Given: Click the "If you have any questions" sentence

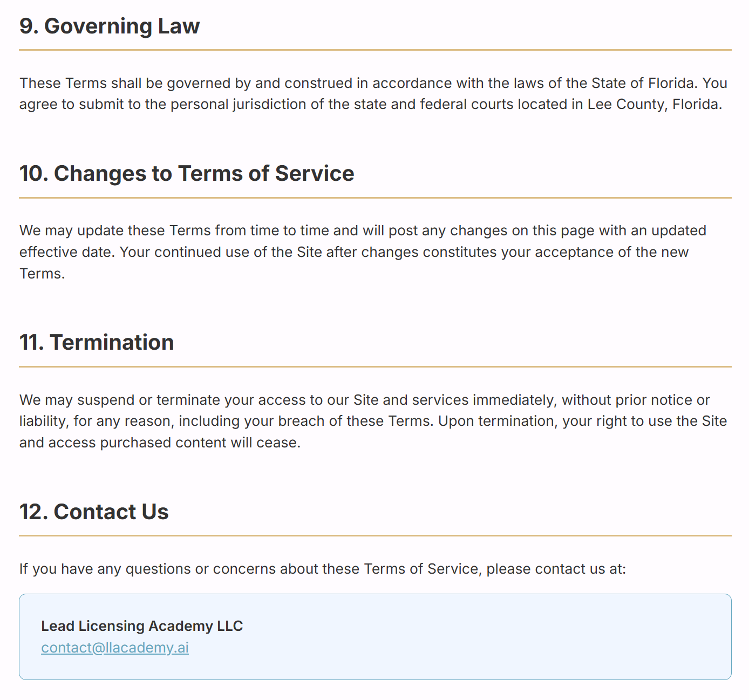Looking at the screenshot, I should 322,569.
